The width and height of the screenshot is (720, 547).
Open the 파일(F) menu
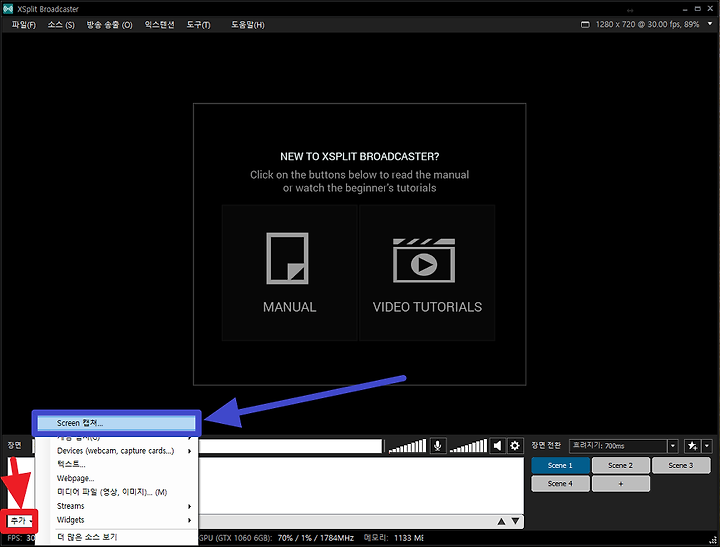tap(23, 25)
